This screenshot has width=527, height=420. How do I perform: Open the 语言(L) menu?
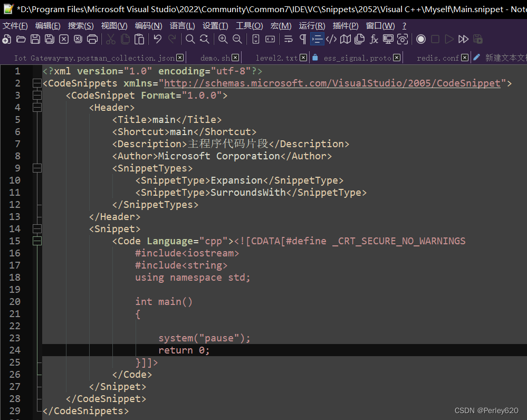tap(182, 25)
